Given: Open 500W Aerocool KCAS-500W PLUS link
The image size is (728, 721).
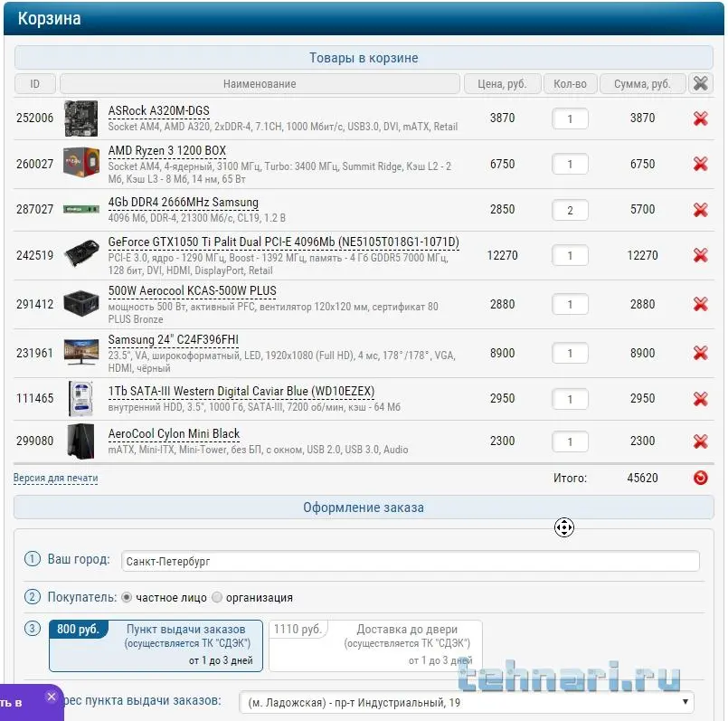Looking at the screenshot, I should click(193, 291).
